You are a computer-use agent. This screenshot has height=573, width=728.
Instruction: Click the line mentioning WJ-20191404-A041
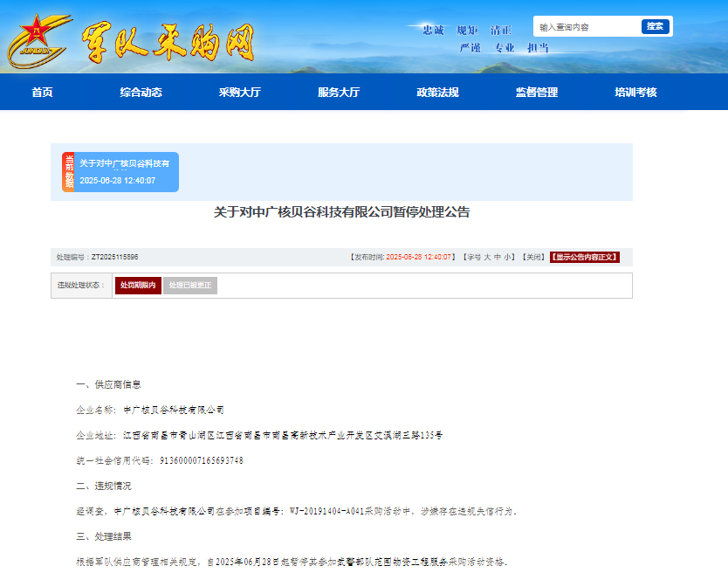point(297,511)
